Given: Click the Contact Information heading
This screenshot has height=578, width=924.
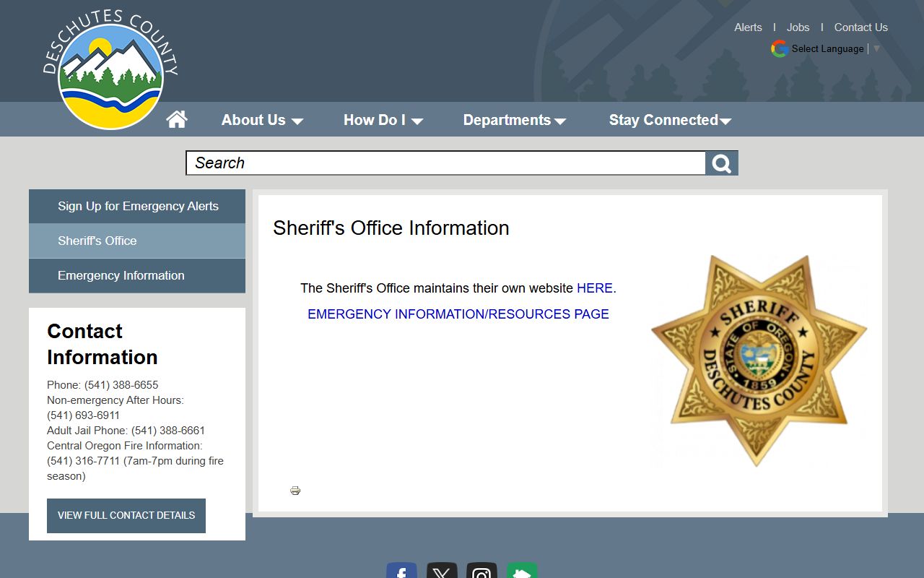Looking at the screenshot, I should [103, 344].
